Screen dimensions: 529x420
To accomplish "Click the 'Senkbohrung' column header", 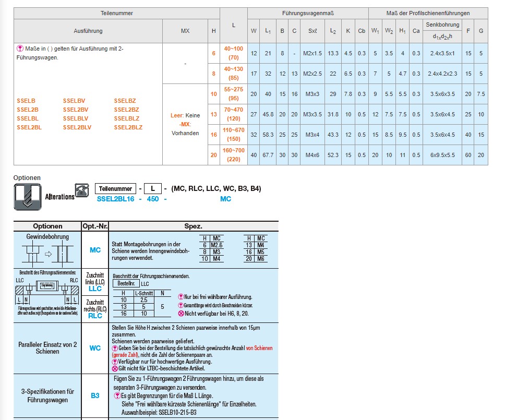I will (442, 25).
